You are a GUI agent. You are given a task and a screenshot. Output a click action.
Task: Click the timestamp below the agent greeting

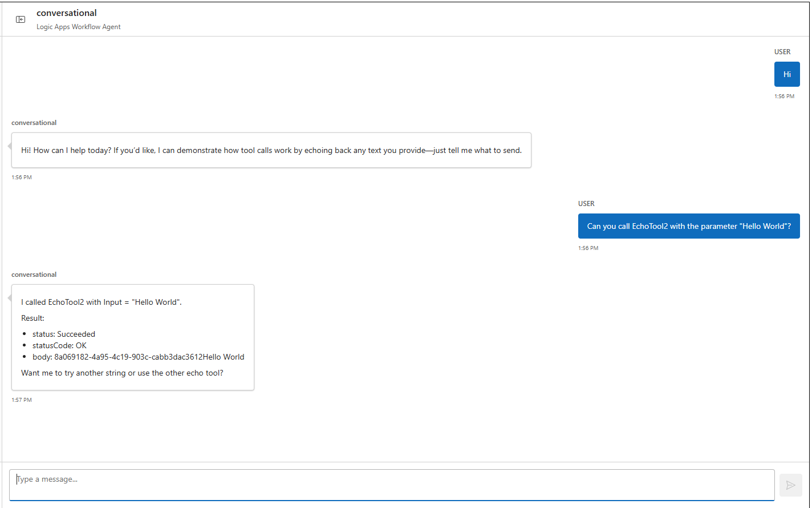22,178
